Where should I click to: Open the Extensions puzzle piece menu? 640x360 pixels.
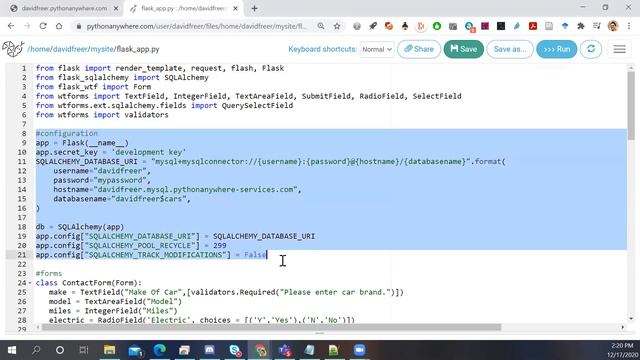[x=581, y=26]
